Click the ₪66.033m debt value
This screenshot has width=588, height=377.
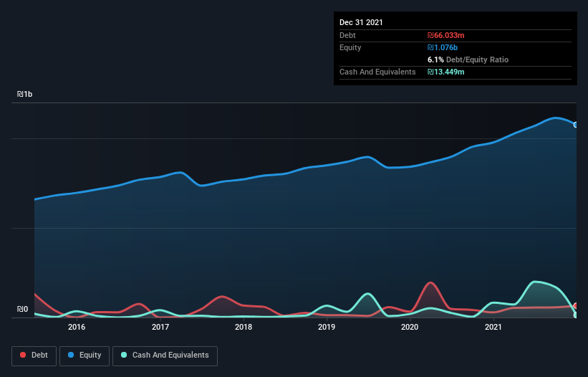(x=446, y=35)
